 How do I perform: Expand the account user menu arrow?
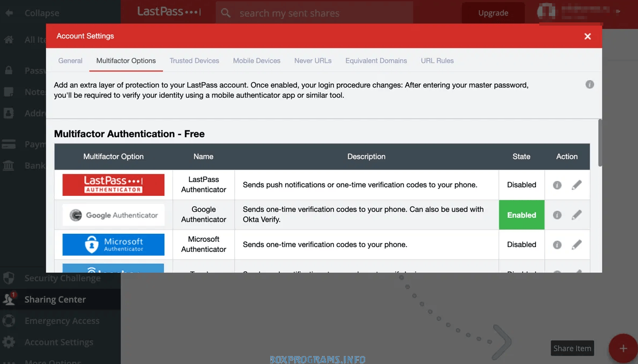point(618,11)
